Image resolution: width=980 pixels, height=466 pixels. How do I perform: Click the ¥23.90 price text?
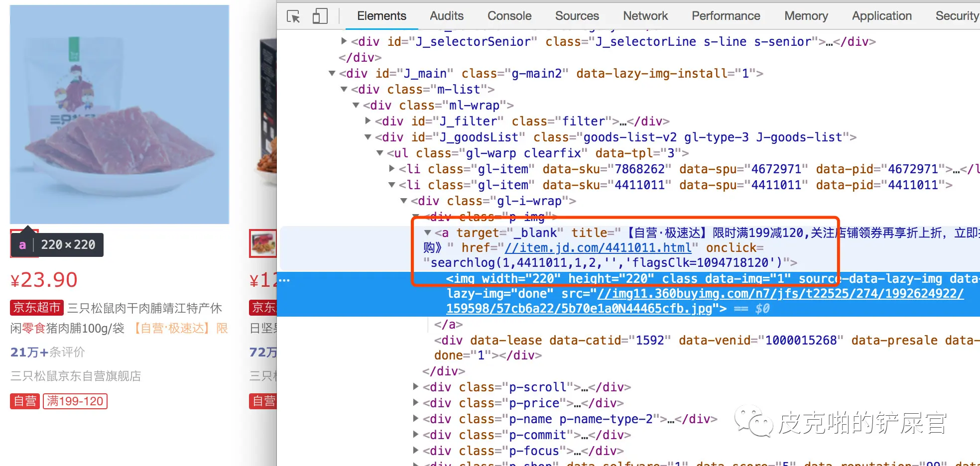point(44,280)
